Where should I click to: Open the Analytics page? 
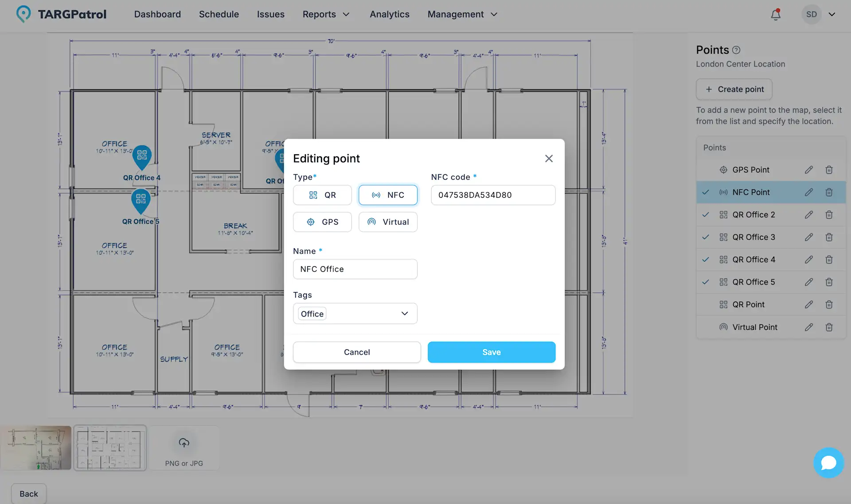[389, 14]
